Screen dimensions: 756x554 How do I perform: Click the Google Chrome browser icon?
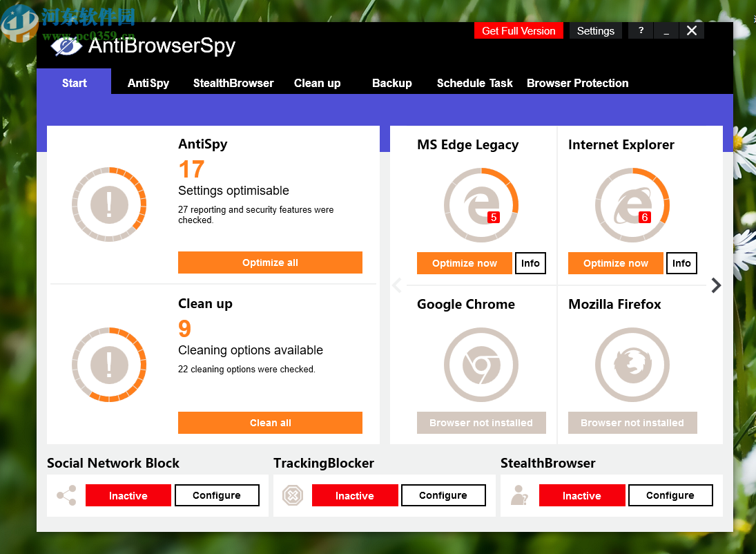[x=481, y=365]
